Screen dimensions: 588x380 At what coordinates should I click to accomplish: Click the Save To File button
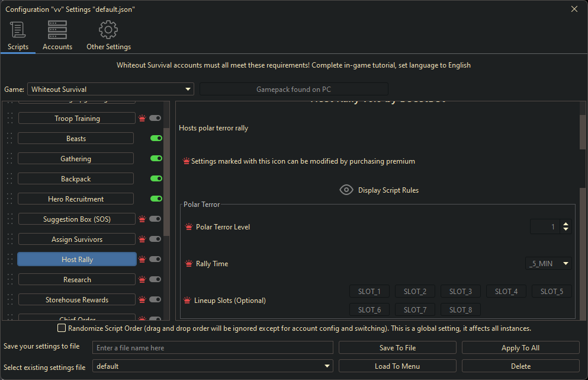[397, 348]
